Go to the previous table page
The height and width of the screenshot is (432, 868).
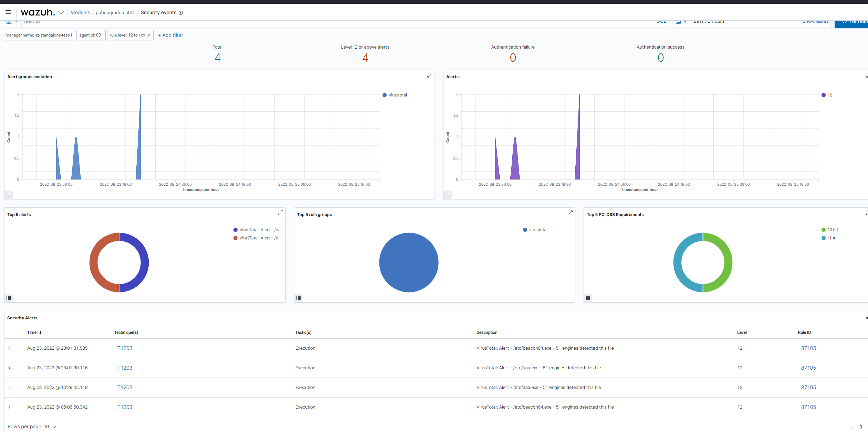tap(853, 427)
